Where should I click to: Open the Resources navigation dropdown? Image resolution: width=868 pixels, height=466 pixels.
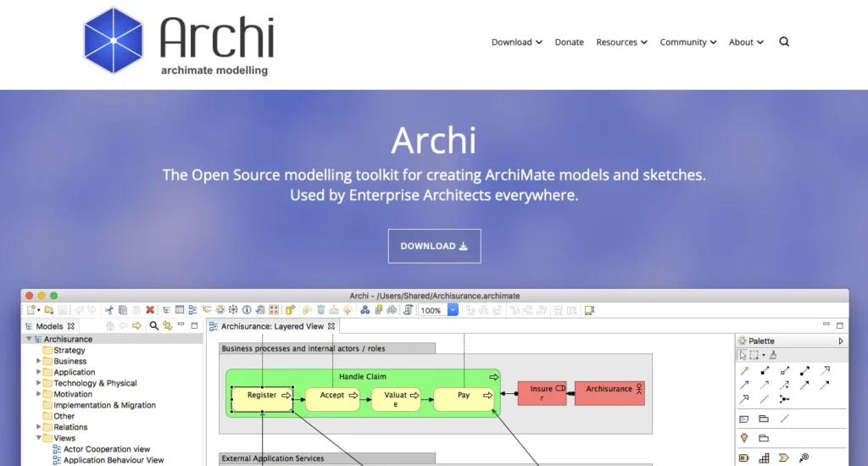click(621, 42)
